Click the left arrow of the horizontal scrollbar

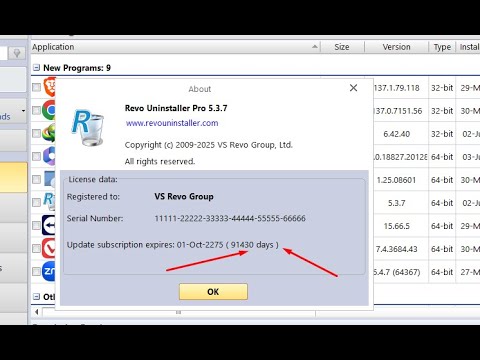point(37,312)
